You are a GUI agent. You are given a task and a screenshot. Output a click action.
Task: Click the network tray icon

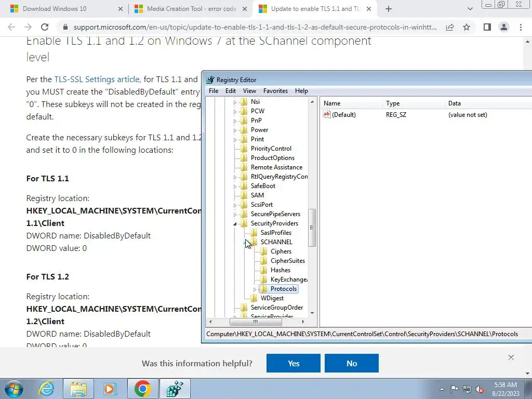(x=467, y=389)
